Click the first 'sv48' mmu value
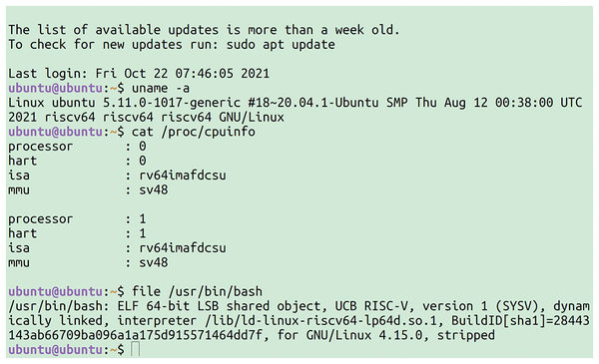This screenshot has height=364, width=599. (x=153, y=190)
